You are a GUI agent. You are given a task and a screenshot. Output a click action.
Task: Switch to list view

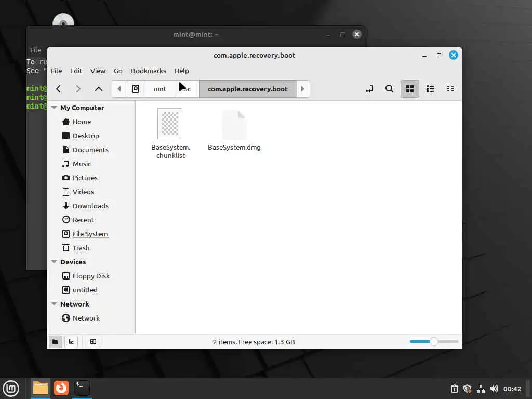(430, 89)
